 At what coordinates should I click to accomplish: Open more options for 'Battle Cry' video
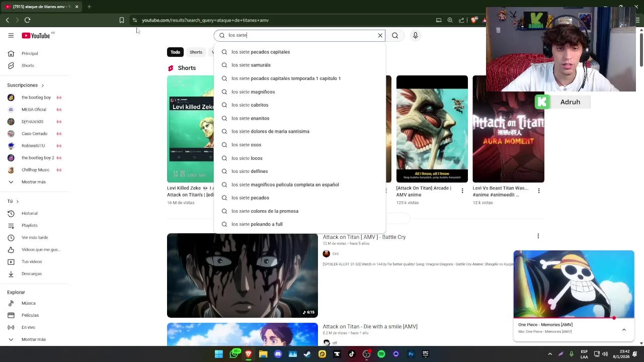538,236
